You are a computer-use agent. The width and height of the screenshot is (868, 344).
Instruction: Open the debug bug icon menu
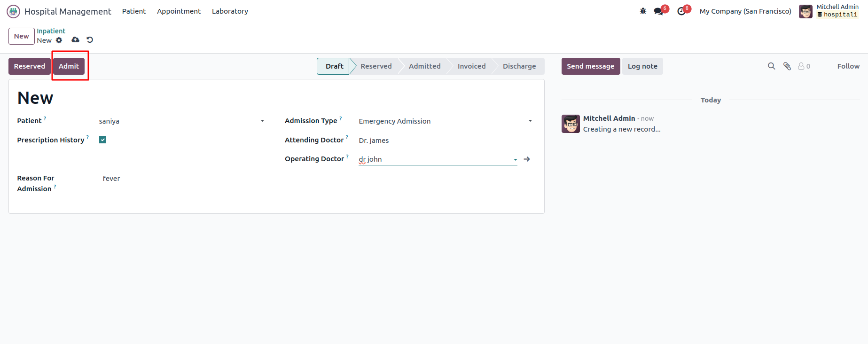[643, 11]
